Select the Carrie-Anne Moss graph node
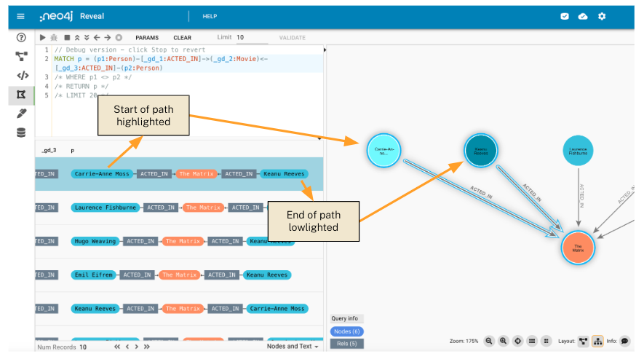The height and width of the screenshot is (359, 644). click(x=383, y=151)
